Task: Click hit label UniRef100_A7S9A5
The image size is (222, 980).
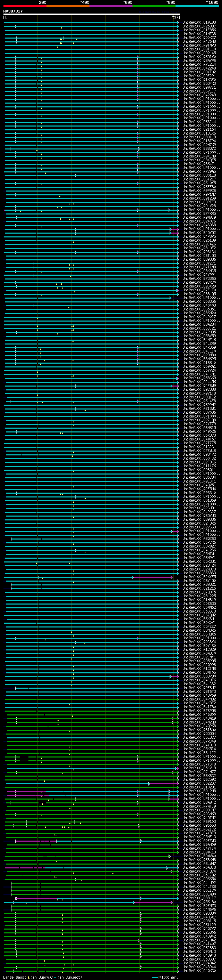Action: (199, 171)
